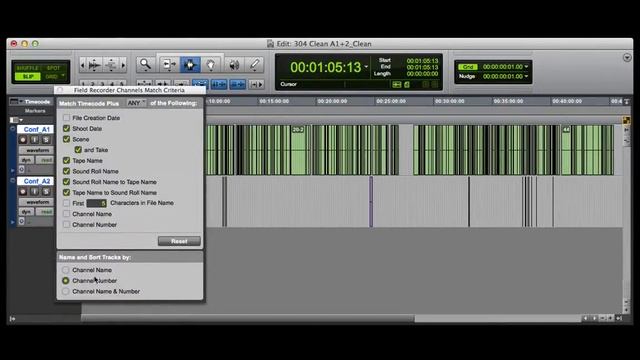Enable input monitoring on Conf_A2
Viewport: 640px width, 360px height.
pyautogui.click(x=35, y=191)
